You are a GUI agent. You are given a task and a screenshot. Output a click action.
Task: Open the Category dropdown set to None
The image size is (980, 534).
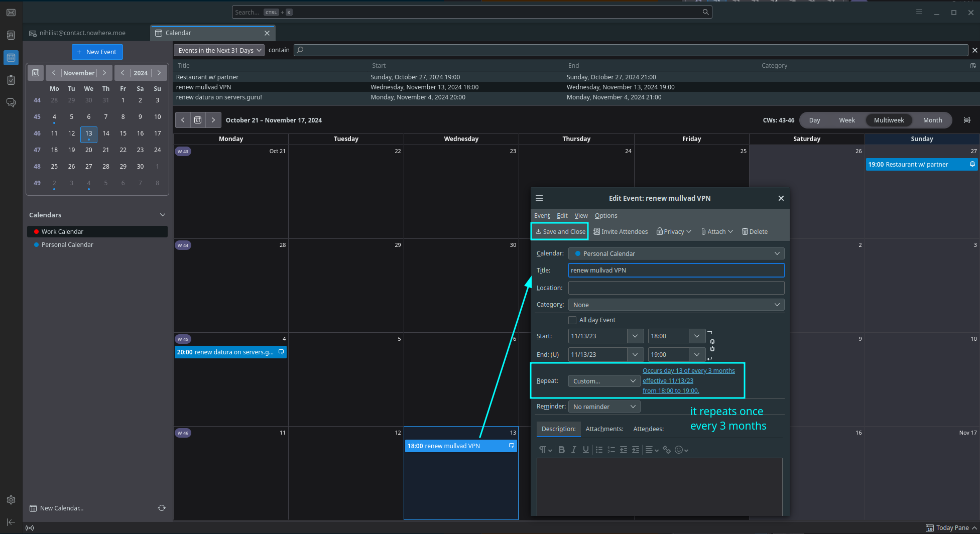(x=676, y=305)
